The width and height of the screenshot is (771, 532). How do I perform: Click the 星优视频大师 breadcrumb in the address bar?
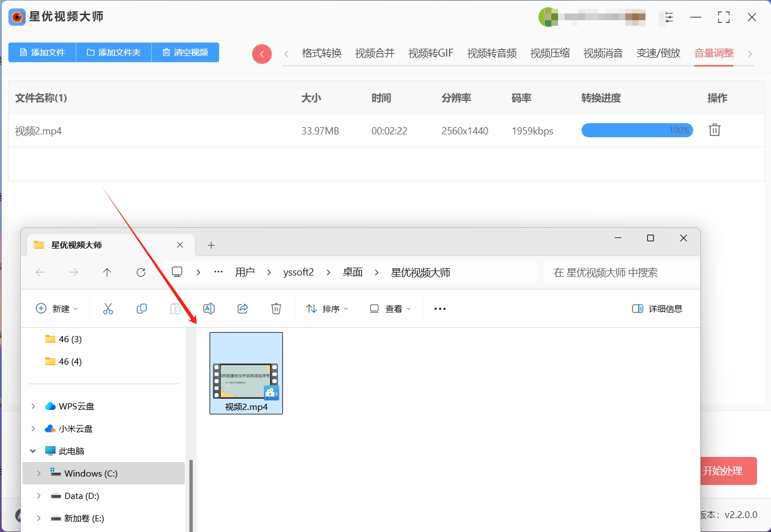tap(420, 272)
